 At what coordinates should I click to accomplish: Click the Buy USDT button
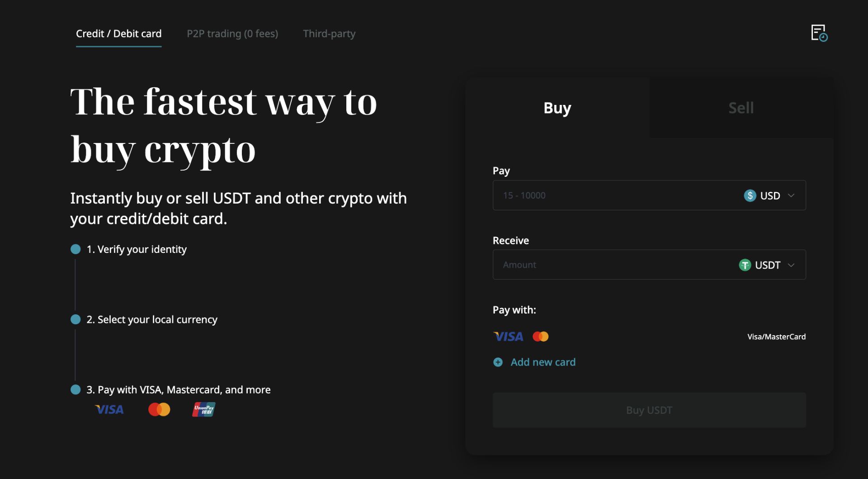pos(649,410)
